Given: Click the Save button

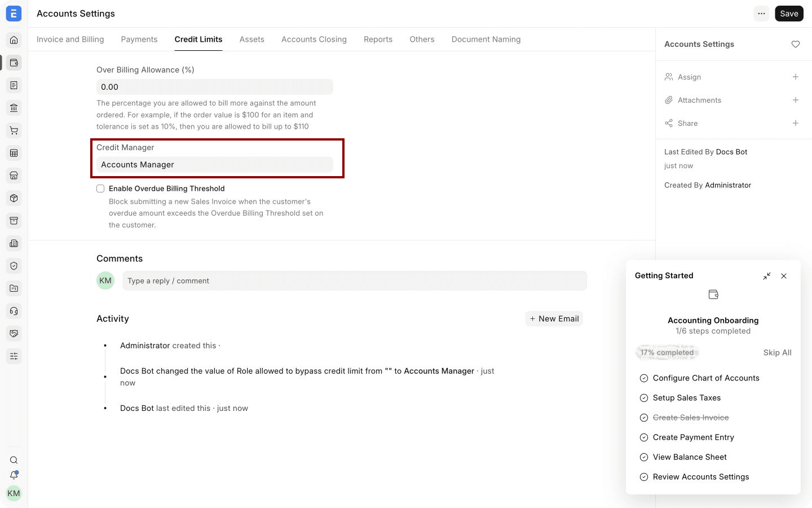Looking at the screenshot, I should pos(789,14).
